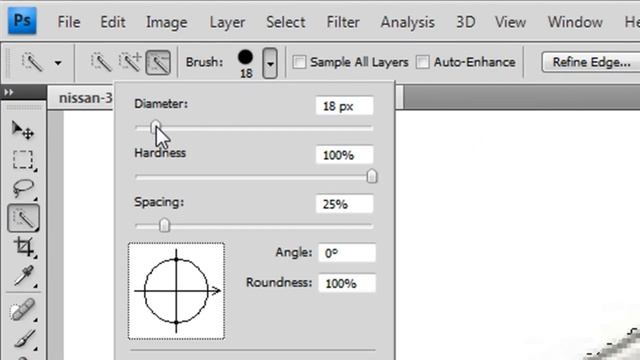Image resolution: width=640 pixels, height=360 pixels.
Task: Choose the New selection mode icon
Action: [x=100, y=62]
